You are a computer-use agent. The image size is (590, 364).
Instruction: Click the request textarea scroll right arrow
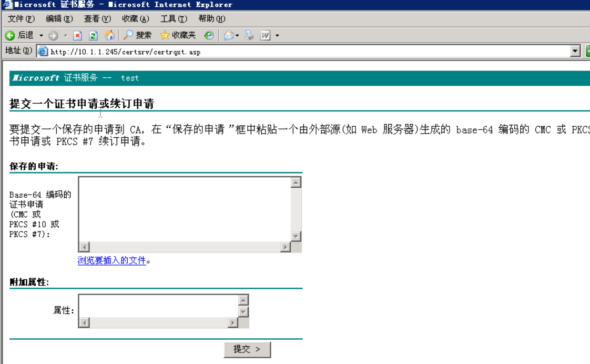click(x=285, y=247)
